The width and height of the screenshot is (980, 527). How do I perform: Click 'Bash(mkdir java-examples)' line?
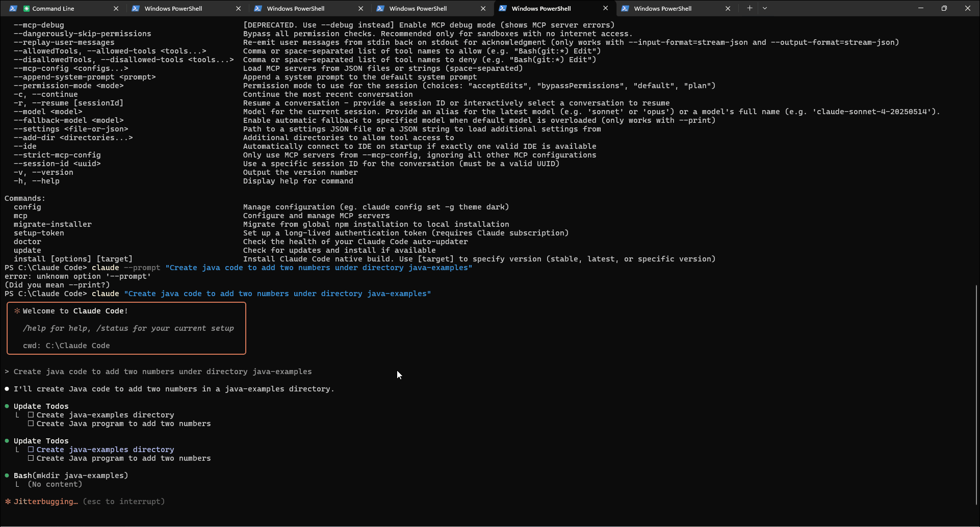pyautogui.click(x=71, y=476)
